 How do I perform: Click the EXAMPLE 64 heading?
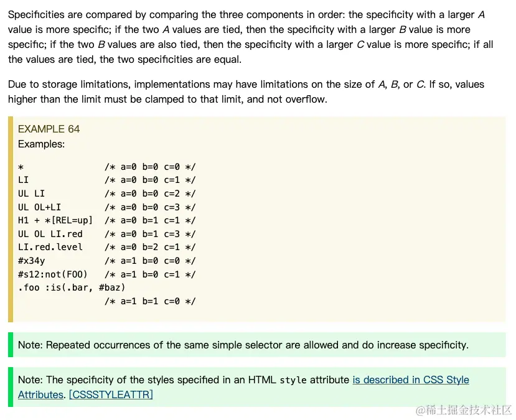(x=49, y=129)
